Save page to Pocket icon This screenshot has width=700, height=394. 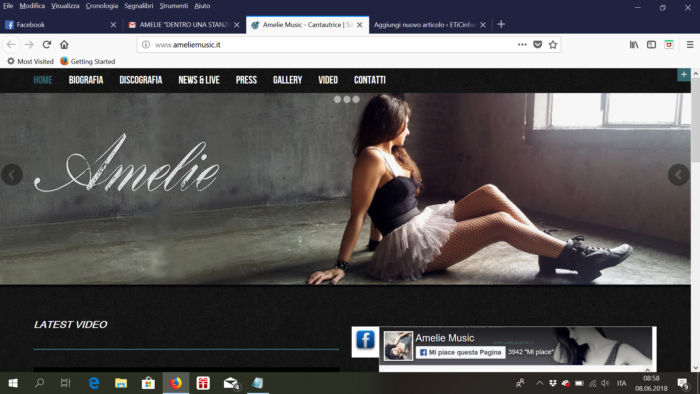(538, 45)
